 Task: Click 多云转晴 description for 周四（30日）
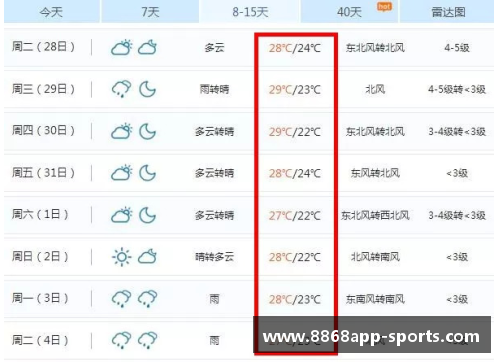tap(214, 131)
